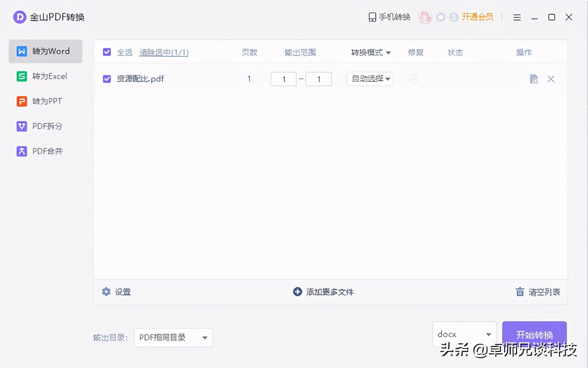
Task: Toggle the repair checkmark for 资源配比.pdf
Action: click(x=414, y=79)
